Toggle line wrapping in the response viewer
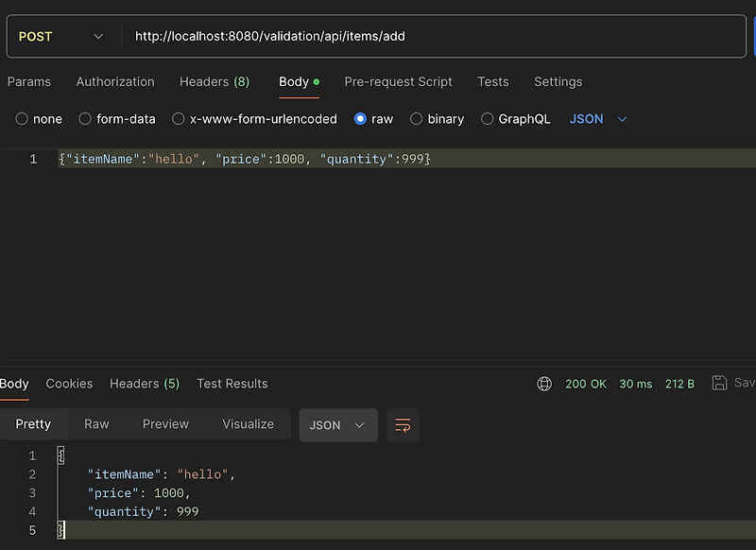756x550 pixels. (403, 424)
